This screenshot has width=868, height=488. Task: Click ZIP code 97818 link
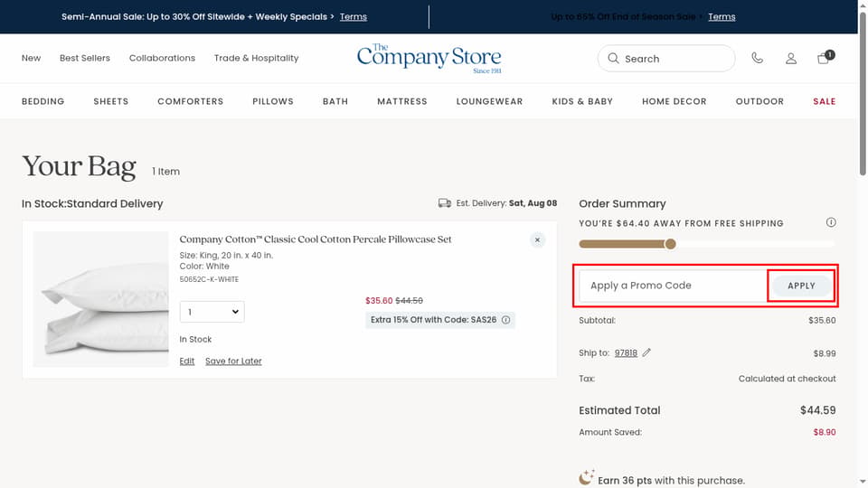626,352
